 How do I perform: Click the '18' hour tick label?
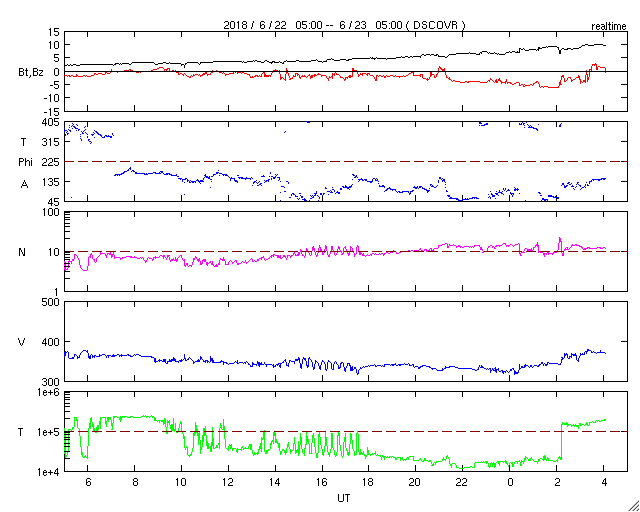pos(368,482)
